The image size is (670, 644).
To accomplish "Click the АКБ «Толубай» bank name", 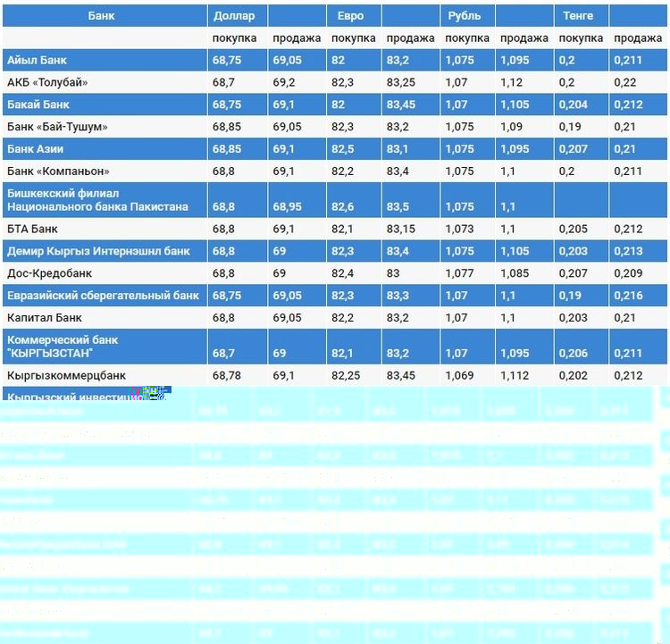I will pyautogui.click(x=47, y=82).
